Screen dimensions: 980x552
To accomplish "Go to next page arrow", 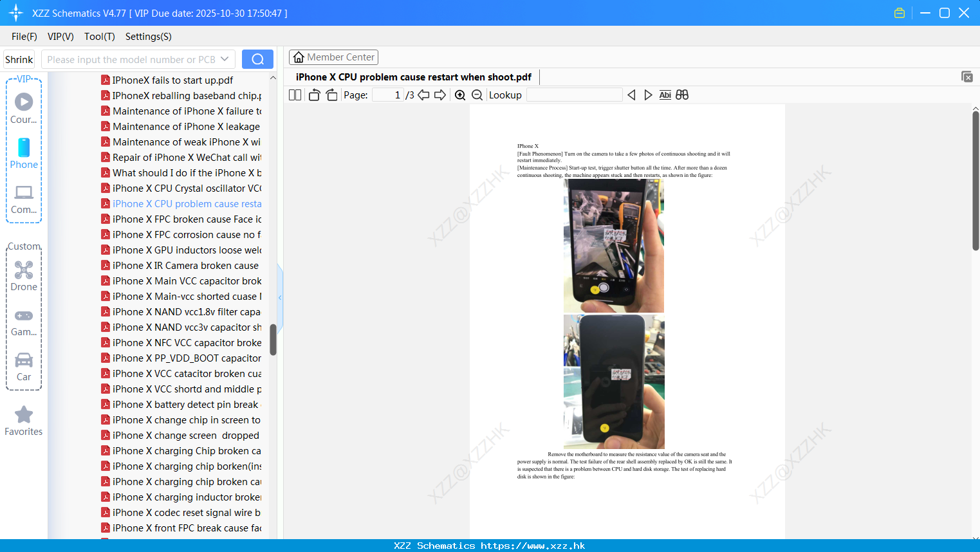I will [x=440, y=95].
